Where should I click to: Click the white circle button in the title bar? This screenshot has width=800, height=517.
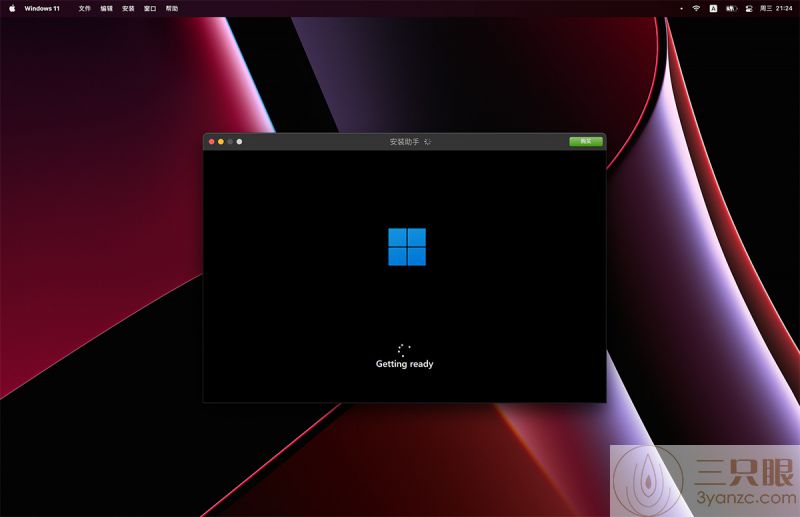pyautogui.click(x=239, y=141)
